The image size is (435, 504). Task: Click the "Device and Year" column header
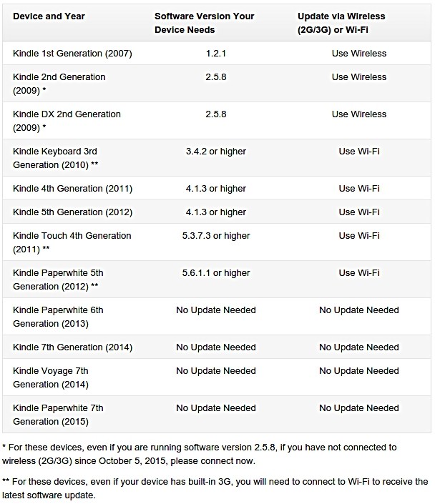coord(49,16)
